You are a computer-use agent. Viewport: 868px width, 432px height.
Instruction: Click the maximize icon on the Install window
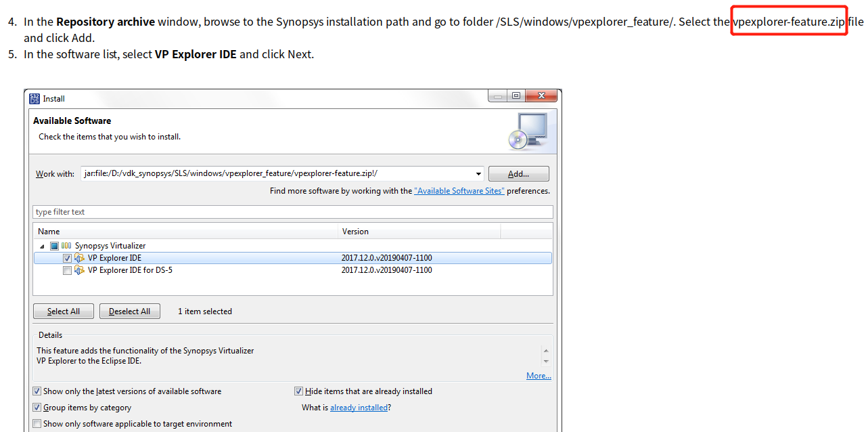point(516,95)
